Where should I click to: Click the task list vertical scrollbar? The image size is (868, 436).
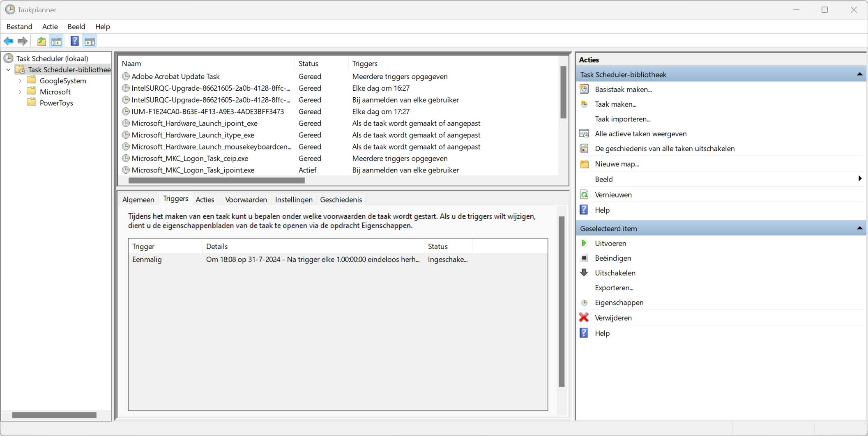click(563, 92)
